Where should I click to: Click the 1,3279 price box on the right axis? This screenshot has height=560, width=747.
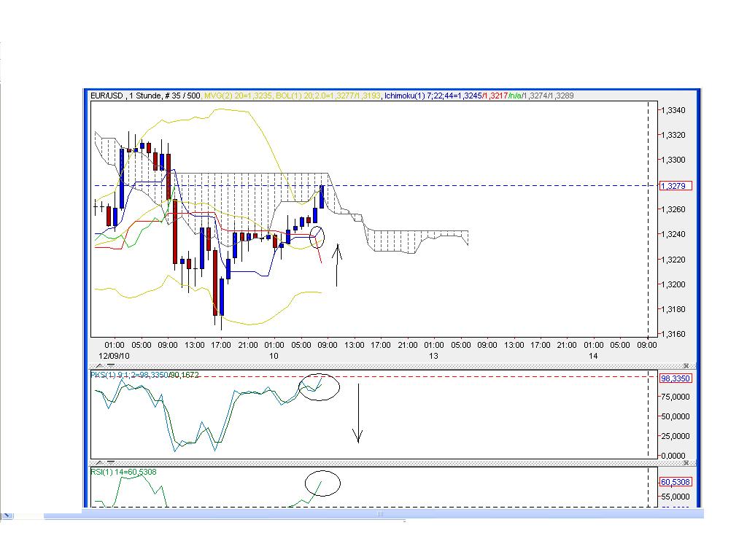tap(675, 186)
